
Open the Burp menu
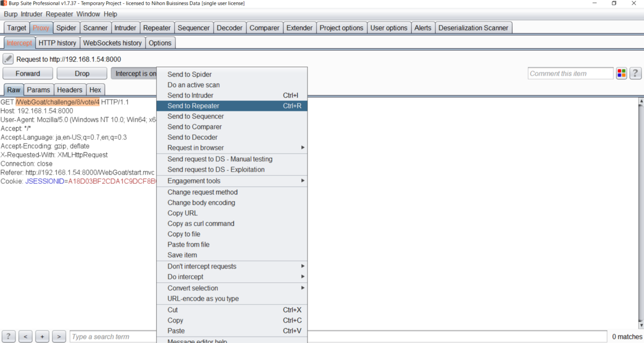pyautogui.click(x=11, y=14)
